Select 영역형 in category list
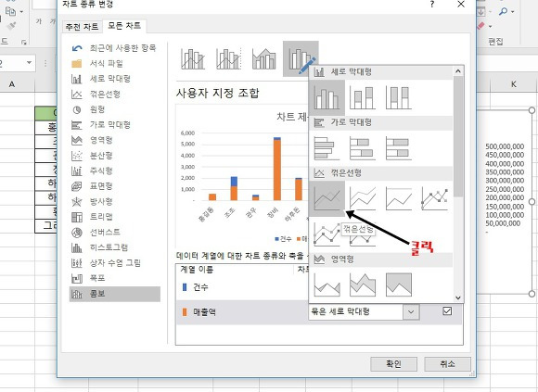The width and height of the screenshot is (538, 392). [x=115, y=140]
